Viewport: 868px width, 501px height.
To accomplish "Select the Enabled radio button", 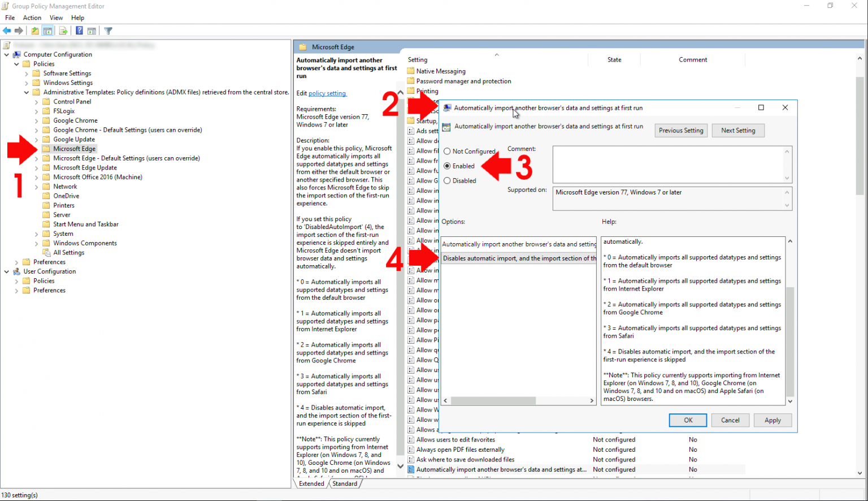I will (x=447, y=166).
